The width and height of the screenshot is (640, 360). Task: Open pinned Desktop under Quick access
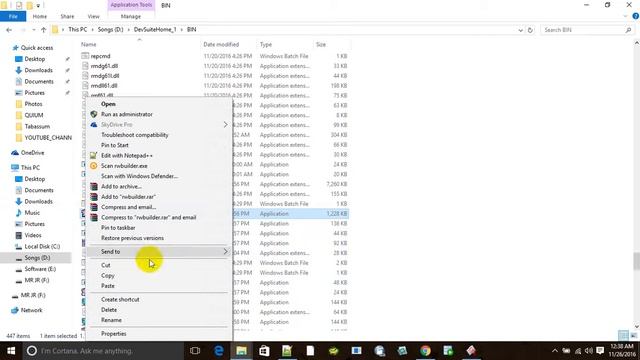(35, 59)
